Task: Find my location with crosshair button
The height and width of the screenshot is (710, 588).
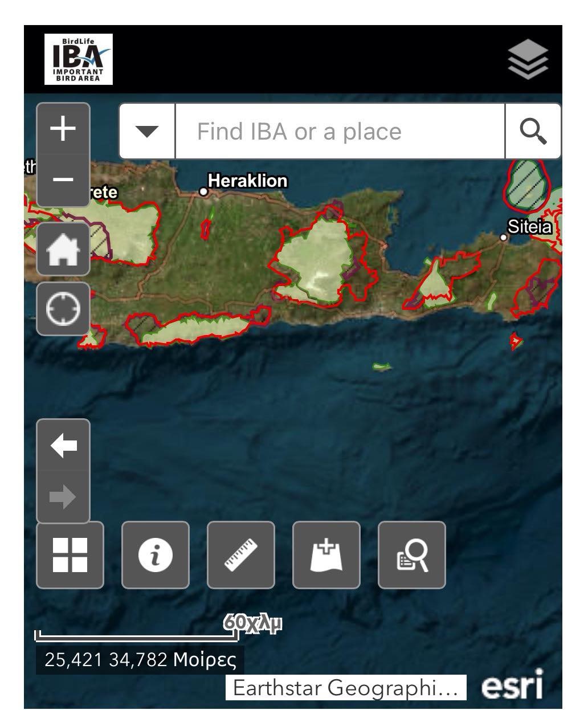Action: pyautogui.click(x=63, y=309)
